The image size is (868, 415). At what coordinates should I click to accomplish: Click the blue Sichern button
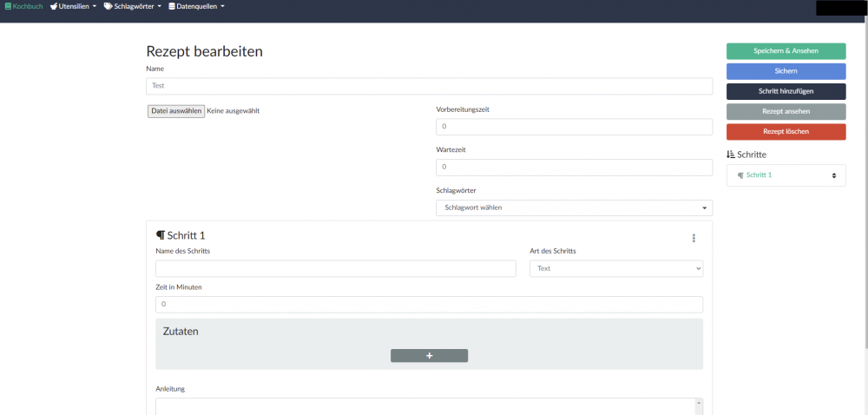coord(786,71)
